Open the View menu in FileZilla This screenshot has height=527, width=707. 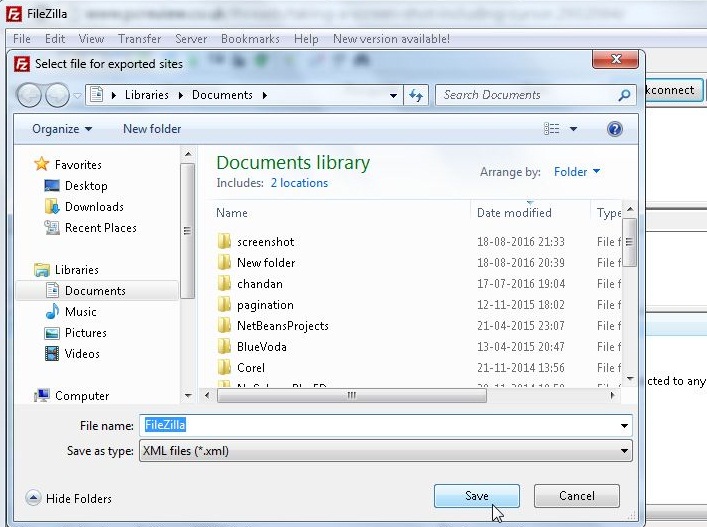coord(91,39)
